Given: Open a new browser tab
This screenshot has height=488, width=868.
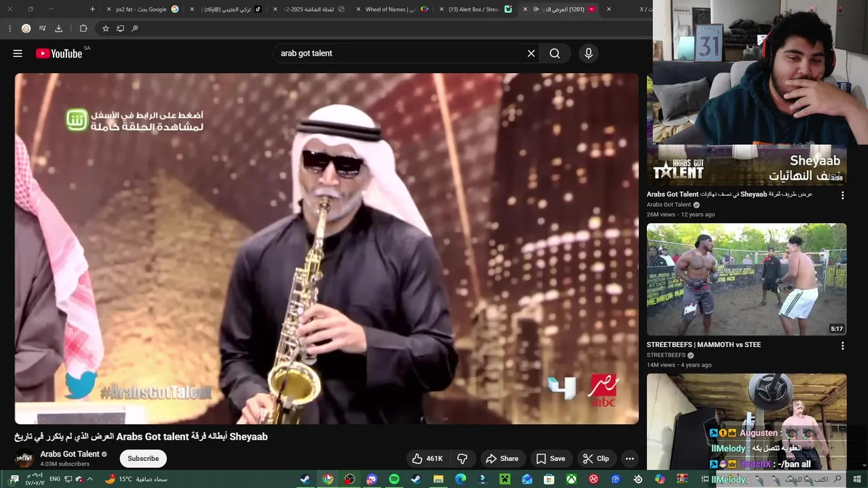Looking at the screenshot, I should [92, 9].
